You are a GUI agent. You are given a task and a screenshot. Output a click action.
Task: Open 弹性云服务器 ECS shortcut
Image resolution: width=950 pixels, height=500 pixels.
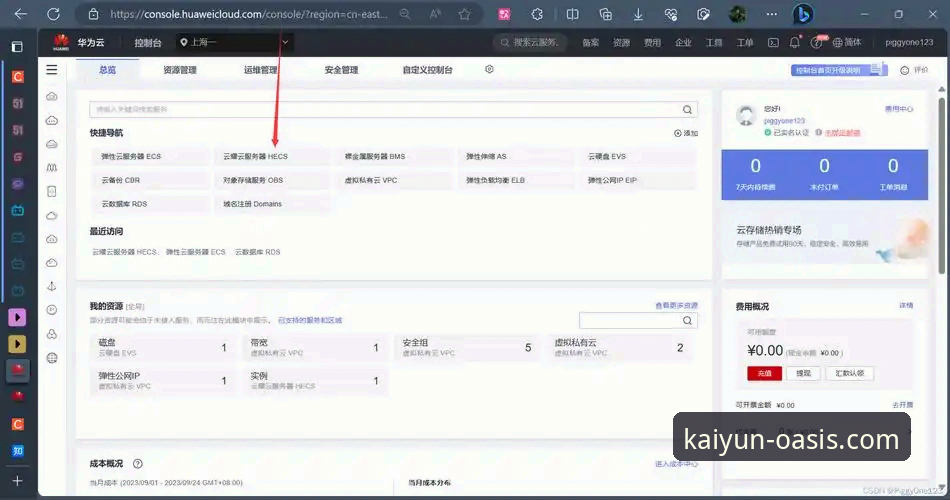[150, 156]
